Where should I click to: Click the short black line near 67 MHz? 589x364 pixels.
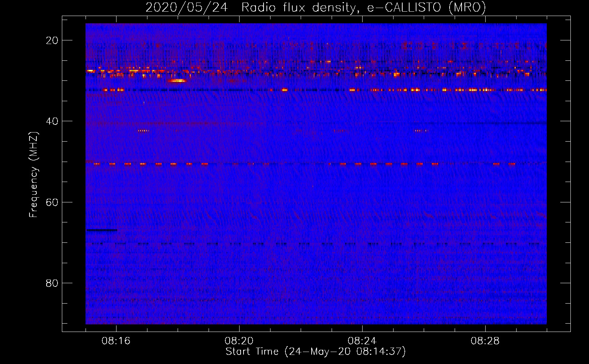[x=102, y=230]
